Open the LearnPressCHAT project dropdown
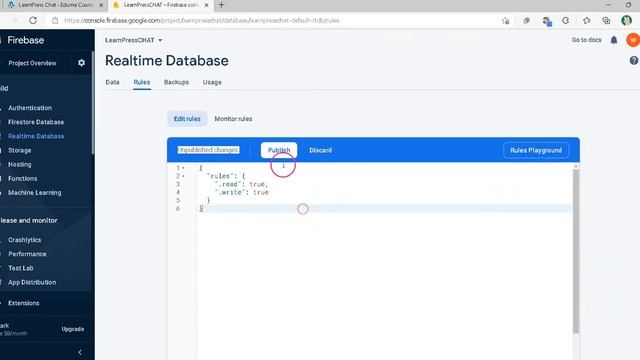Screen dimensions: 640x360 click(133, 40)
